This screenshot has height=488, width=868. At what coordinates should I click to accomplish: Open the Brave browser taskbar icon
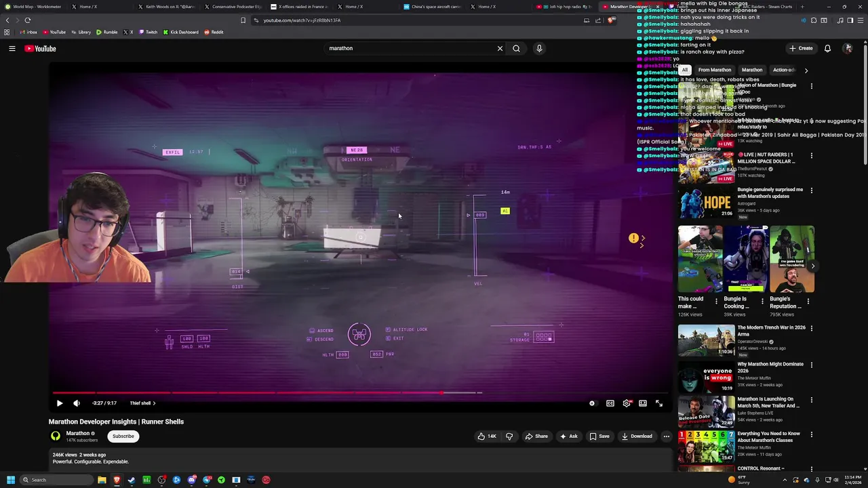(x=117, y=480)
